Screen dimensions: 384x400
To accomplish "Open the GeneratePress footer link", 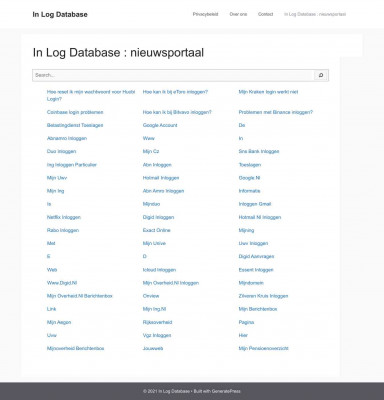I will point(226,391).
